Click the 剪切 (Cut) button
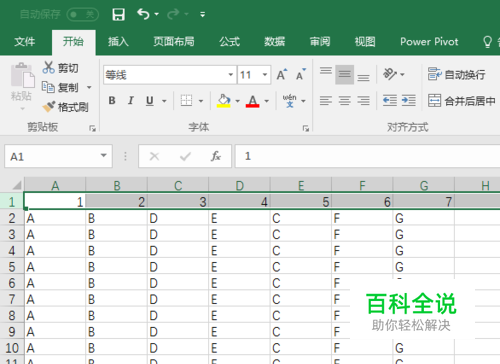 pos(61,68)
